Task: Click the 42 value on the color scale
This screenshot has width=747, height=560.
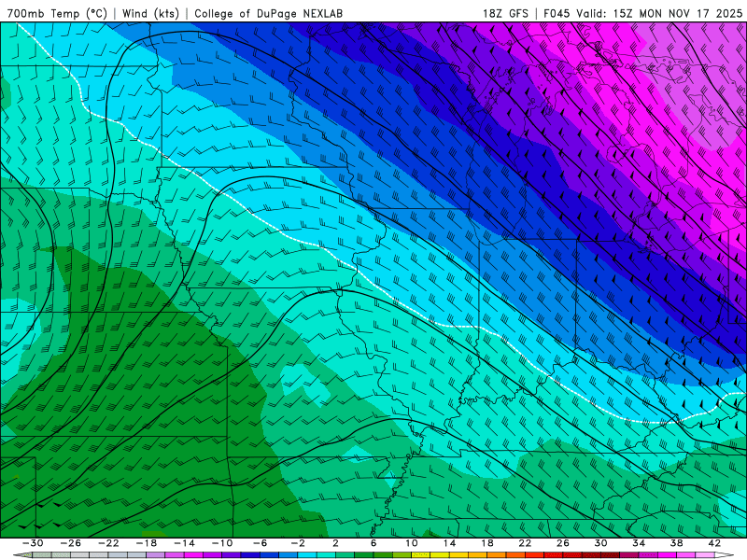Action: pos(714,543)
